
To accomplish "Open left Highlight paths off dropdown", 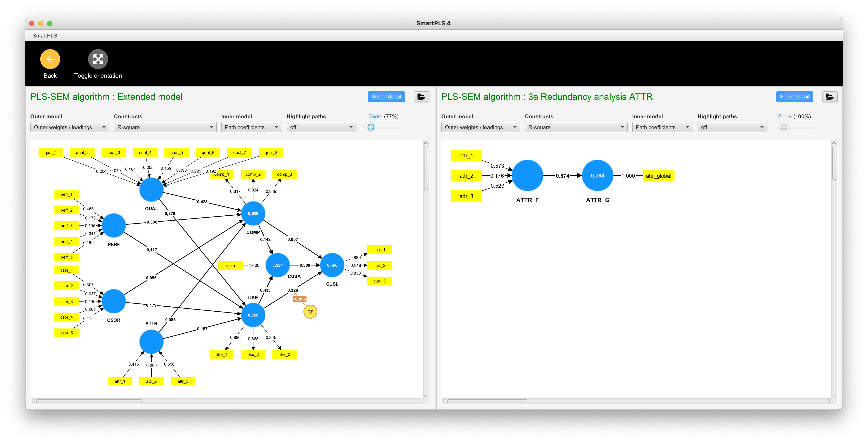I will coord(321,127).
